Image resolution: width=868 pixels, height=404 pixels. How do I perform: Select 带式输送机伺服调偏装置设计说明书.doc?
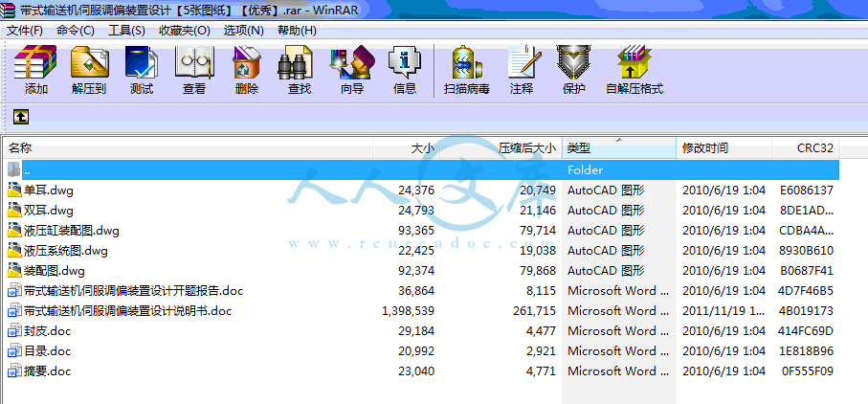tap(128, 310)
